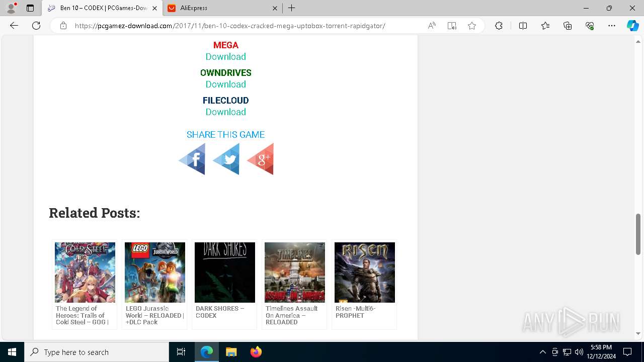Select the Cold Steel cover thumbnail
The width and height of the screenshot is (644, 362).
85,273
